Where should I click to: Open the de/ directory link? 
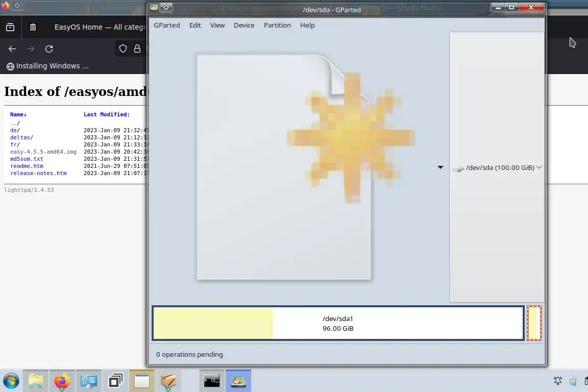(x=15, y=130)
